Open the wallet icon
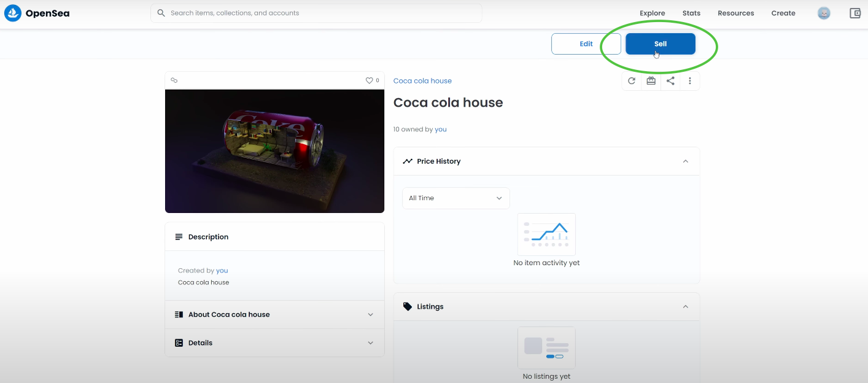 pos(855,13)
